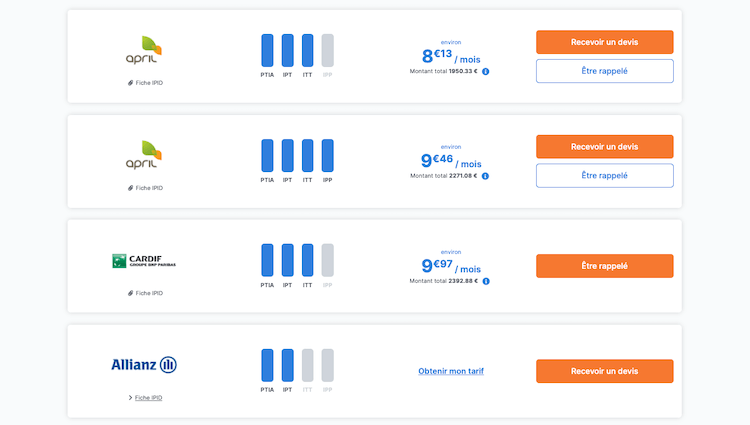Open paperclip Fiche IPID under Cardif
Viewport: 750px width, 425px height.
145,293
